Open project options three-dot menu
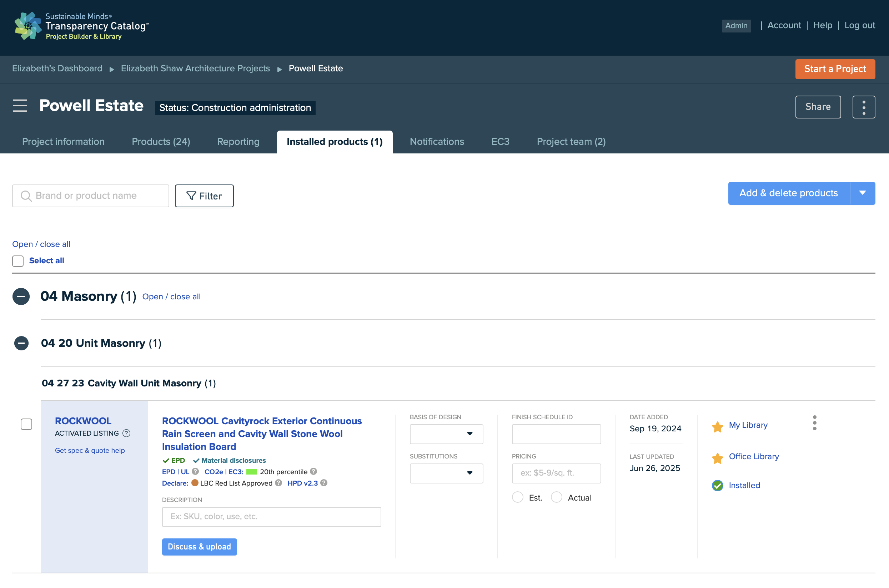The height and width of the screenshot is (588, 889). coord(864,107)
